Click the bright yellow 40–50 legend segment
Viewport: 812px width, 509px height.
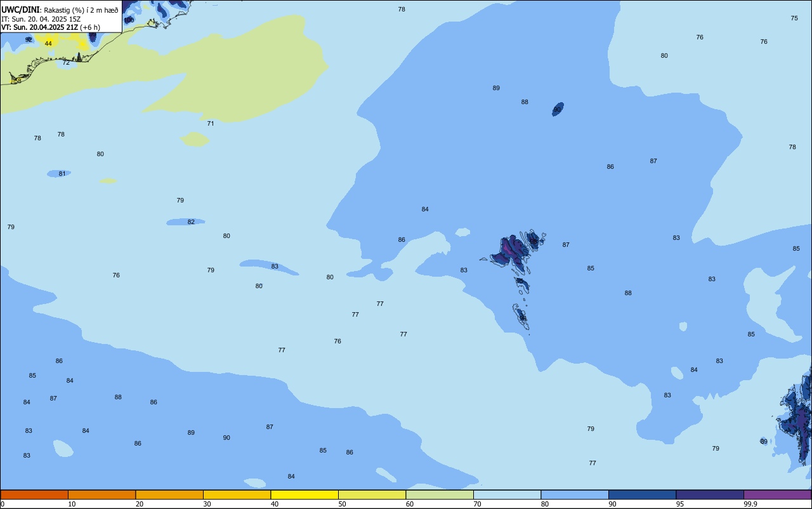coord(304,494)
